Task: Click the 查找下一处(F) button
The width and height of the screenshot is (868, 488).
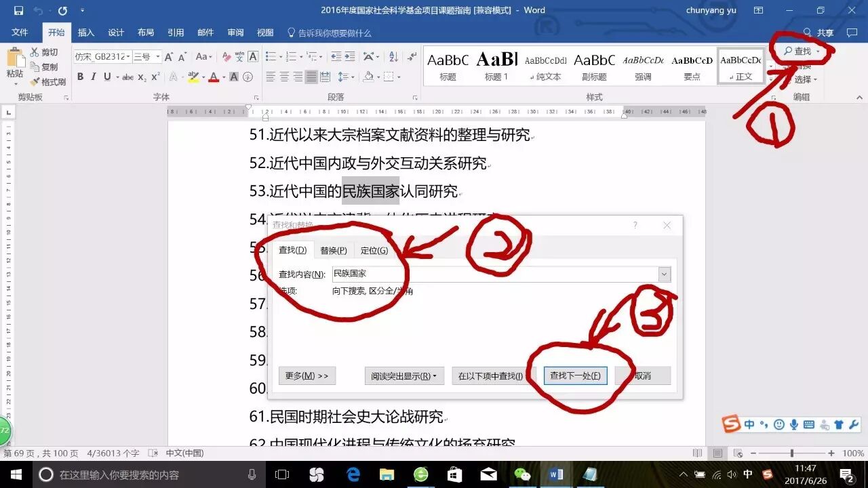Action: click(x=575, y=375)
